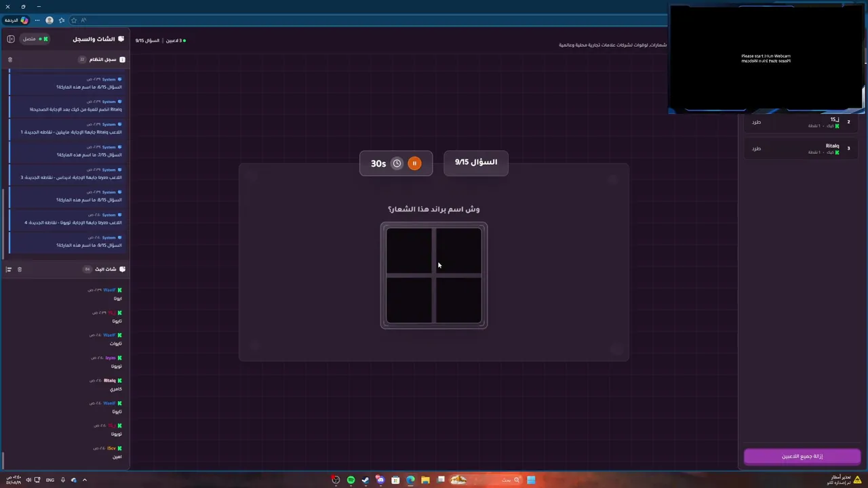Image resolution: width=868 pixels, height=488 pixels.
Task: Open browser settings and more menu
Action: point(37,20)
